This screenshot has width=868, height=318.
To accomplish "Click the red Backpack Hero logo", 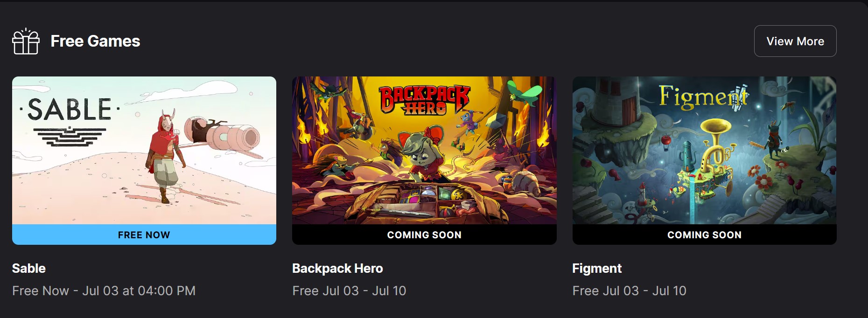I will pos(424,100).
